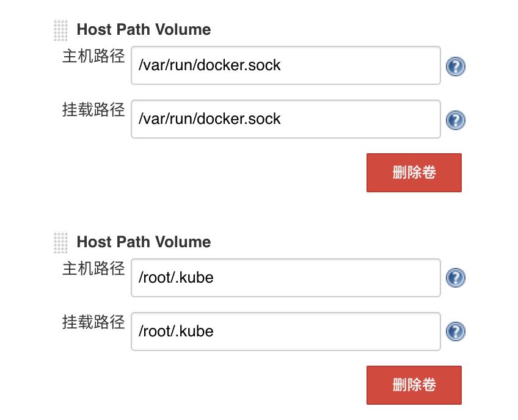
Task: Grab the first Host Path Volume drag handle
Action: (60, 30)
